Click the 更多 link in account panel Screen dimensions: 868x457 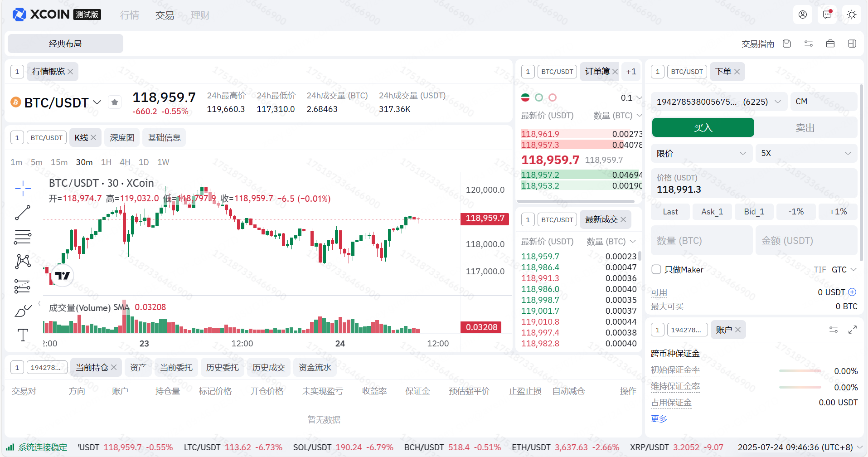[659, 419]
